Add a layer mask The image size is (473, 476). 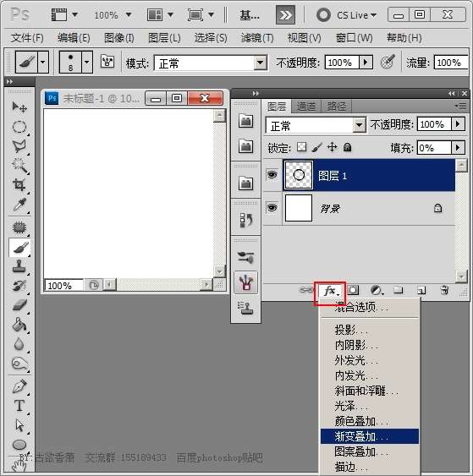[353, 291]
